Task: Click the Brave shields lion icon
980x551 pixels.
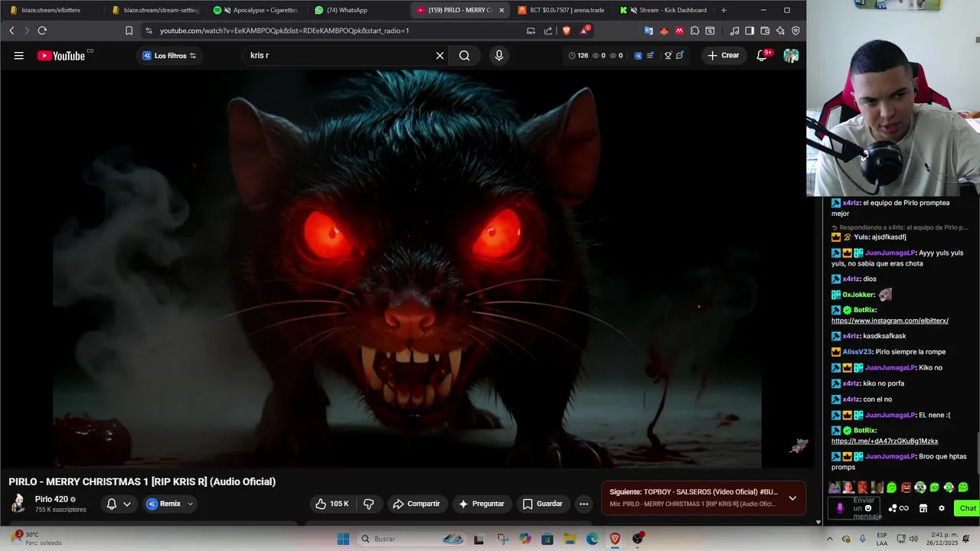Action: (567, 31)
